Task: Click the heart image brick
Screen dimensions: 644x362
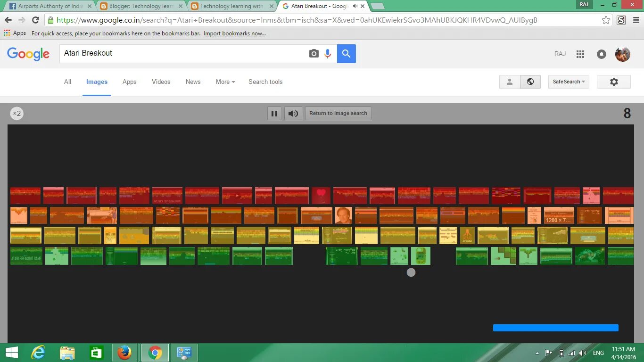Action: [321, 196]
